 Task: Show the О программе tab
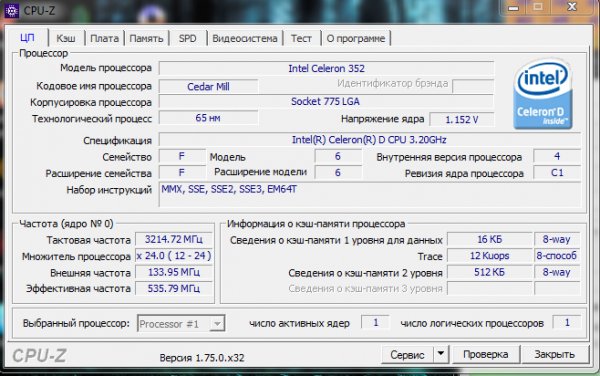[355, 38]
